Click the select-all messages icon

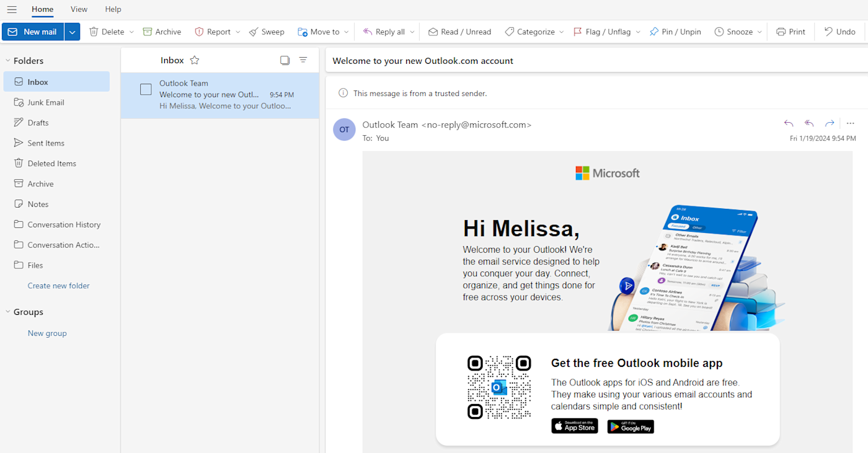(x=285, y=60)
